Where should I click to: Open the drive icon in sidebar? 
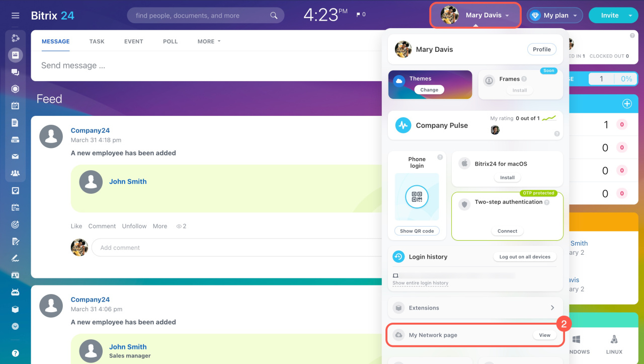[15, 139]
